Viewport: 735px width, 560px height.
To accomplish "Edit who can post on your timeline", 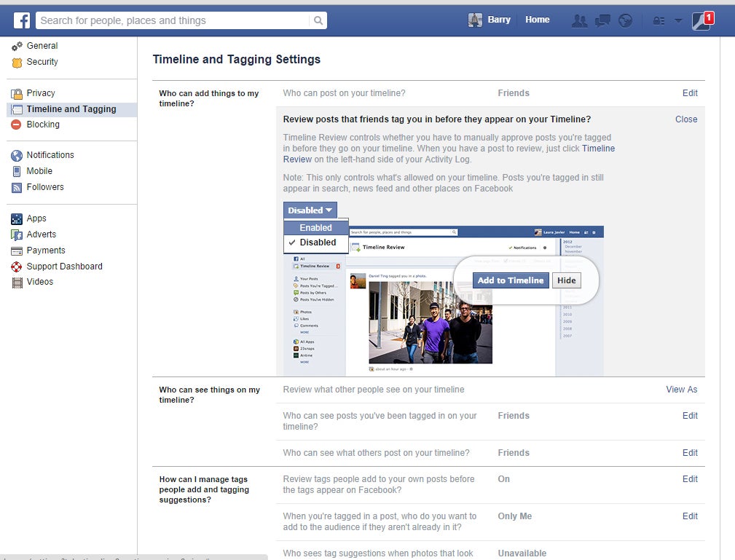I will pos(689,93).
